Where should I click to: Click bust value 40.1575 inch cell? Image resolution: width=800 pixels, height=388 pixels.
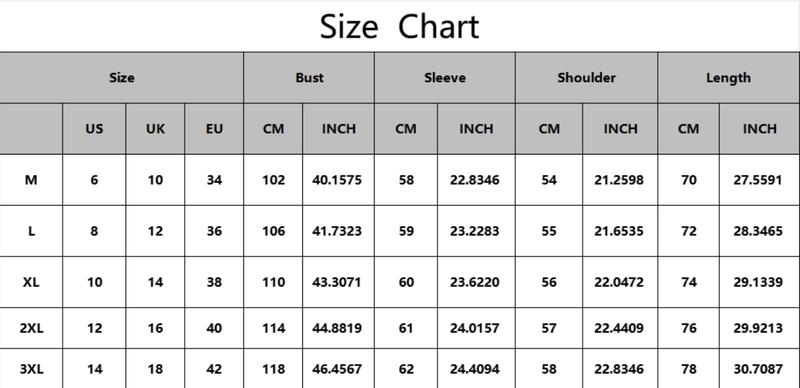pos(338,180)
